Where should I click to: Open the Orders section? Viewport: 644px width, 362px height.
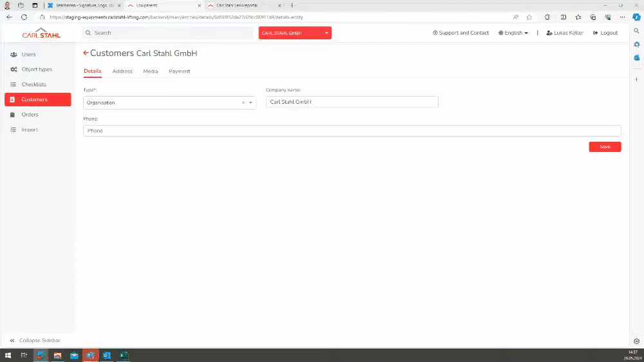30,115
